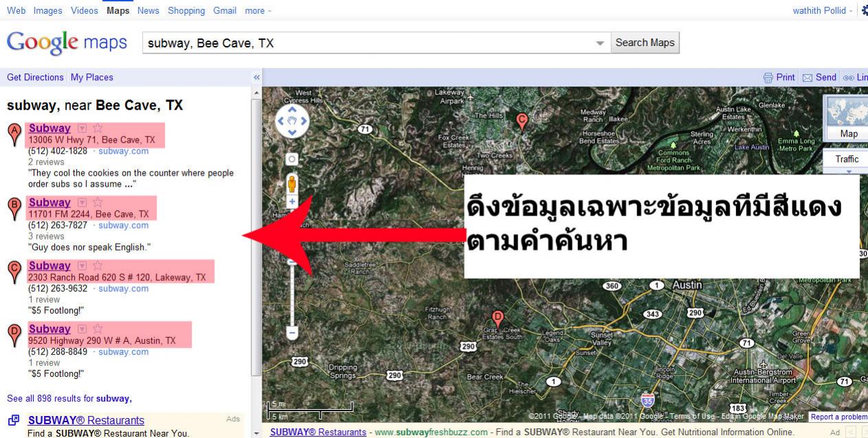Click marker D on the map

[498, 319]
